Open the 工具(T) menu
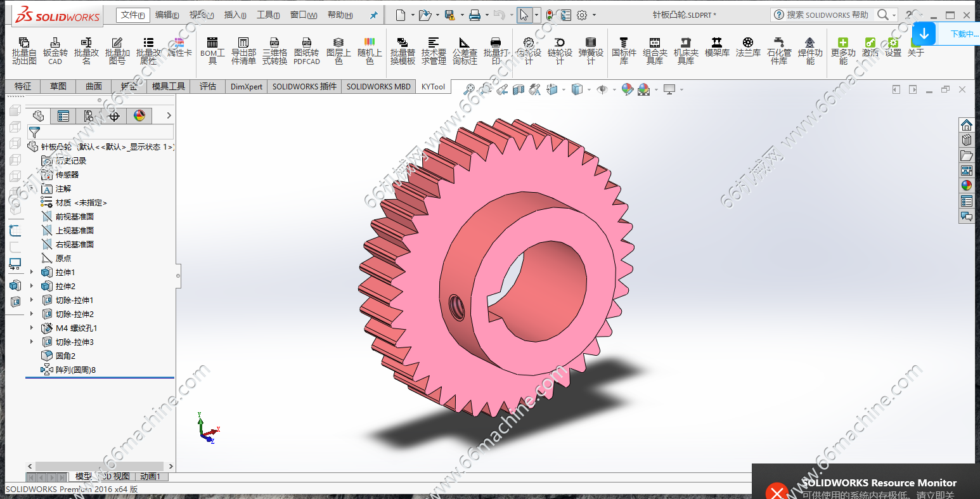Viewport: 980px width, 499px height. click(268, 15)
